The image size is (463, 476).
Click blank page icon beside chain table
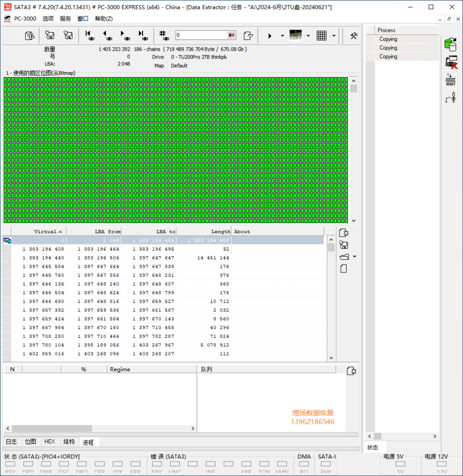tap(344, 269)
